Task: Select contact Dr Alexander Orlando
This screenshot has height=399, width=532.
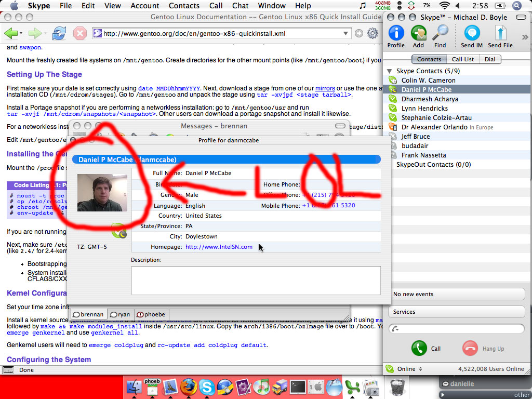Action: (x=456, y=127)
